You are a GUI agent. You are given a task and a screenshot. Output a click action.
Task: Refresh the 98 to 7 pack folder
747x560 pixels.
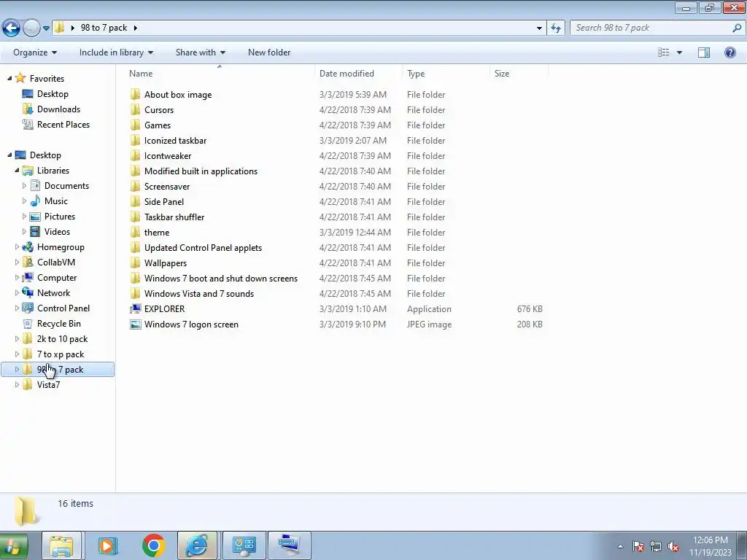point(555,28)
